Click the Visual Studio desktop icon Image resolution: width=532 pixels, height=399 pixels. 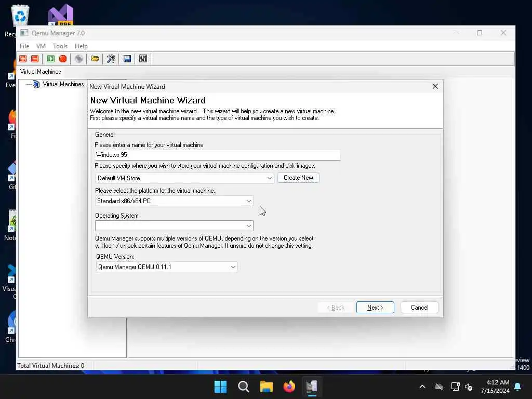[x=61, y=15]
